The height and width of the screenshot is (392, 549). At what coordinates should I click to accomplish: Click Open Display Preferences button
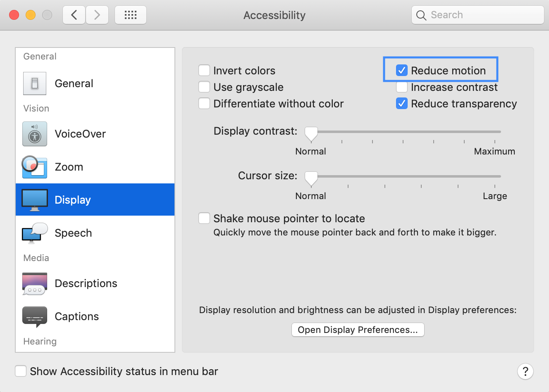tap(358, 330)
